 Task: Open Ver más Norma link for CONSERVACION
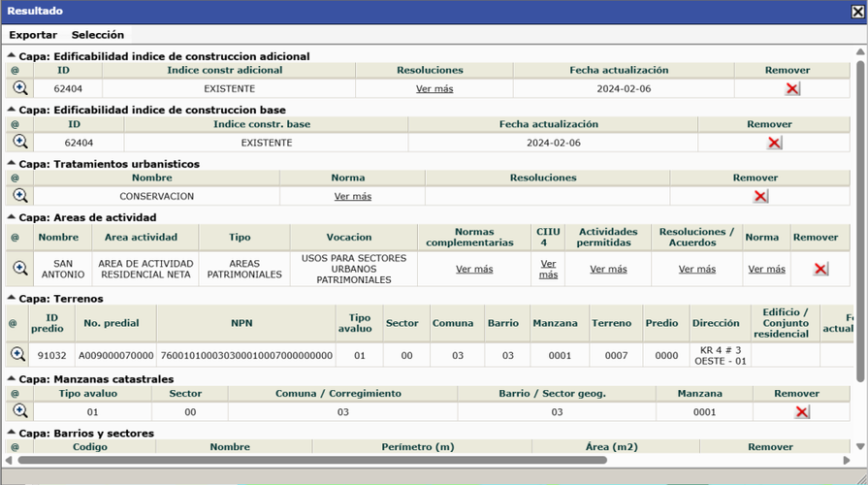353,196
